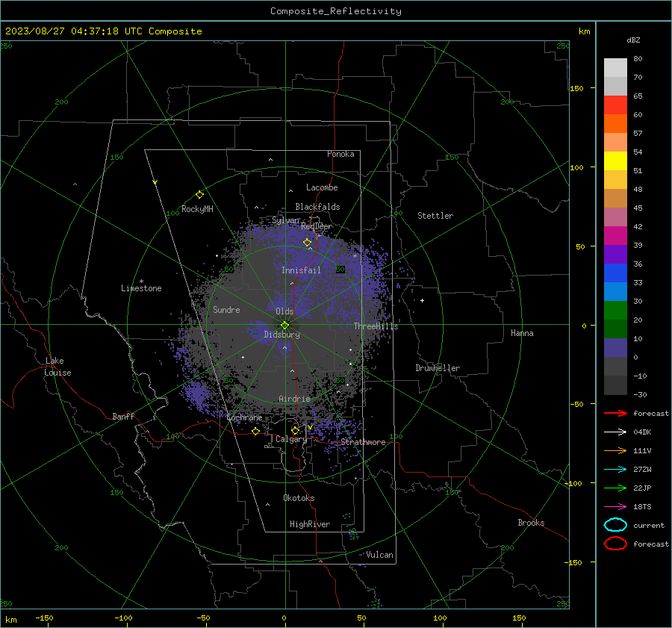Click the -150 tick on bottom axis
Image resolution: width=672 pixels, height=628 pixels.
point(44,618)
